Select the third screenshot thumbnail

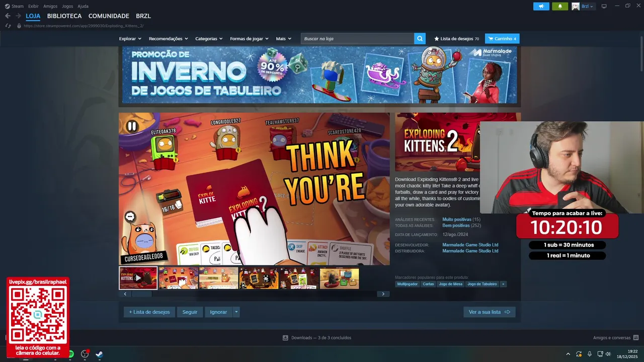[219, 278]
